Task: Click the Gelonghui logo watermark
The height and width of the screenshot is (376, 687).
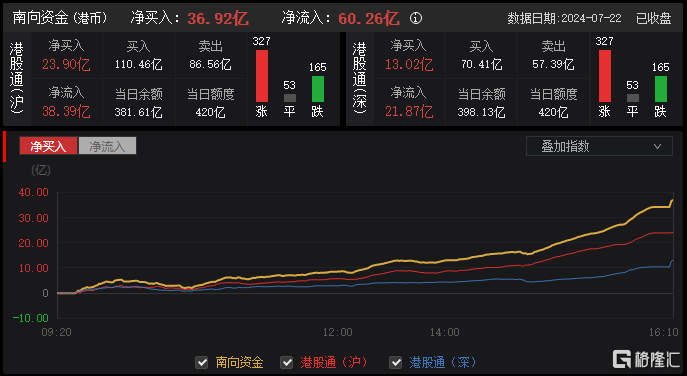Action: coord(646,359)
